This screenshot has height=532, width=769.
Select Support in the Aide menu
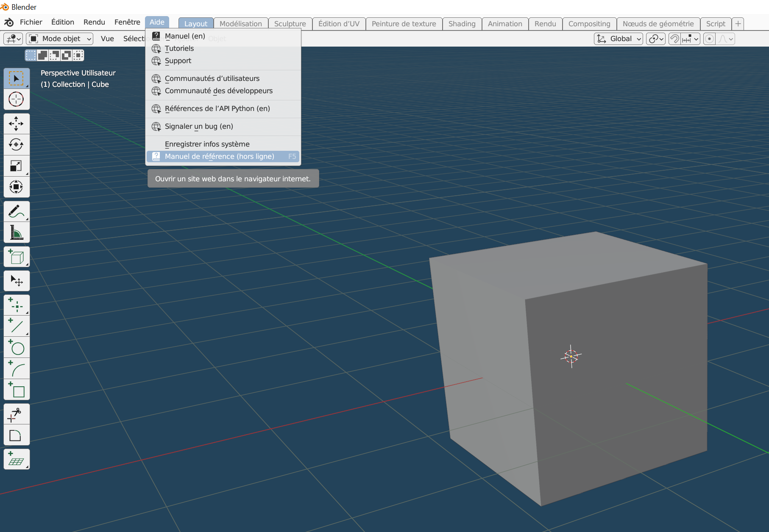coord(223,61)
